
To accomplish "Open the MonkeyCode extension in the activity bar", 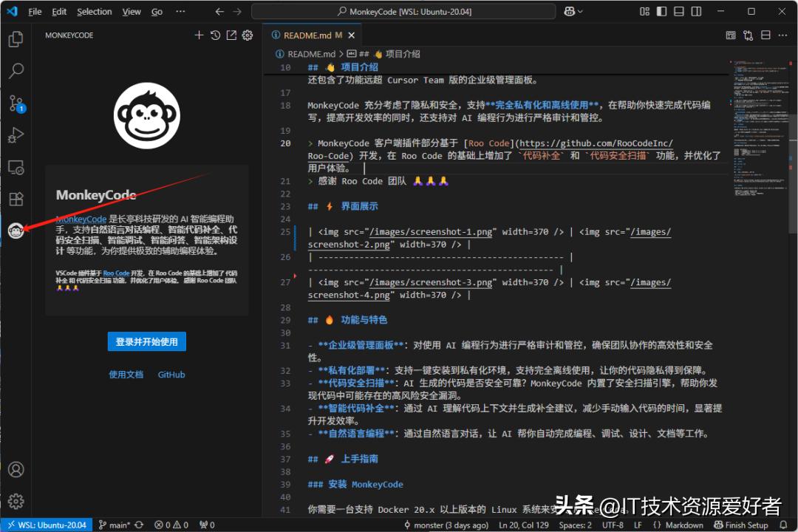I will (x=16, y=231).
